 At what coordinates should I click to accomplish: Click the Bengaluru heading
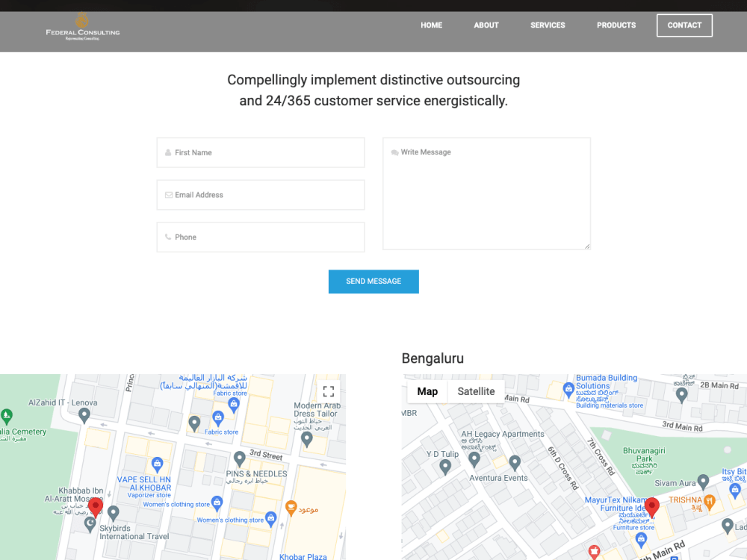click(433, 358)
